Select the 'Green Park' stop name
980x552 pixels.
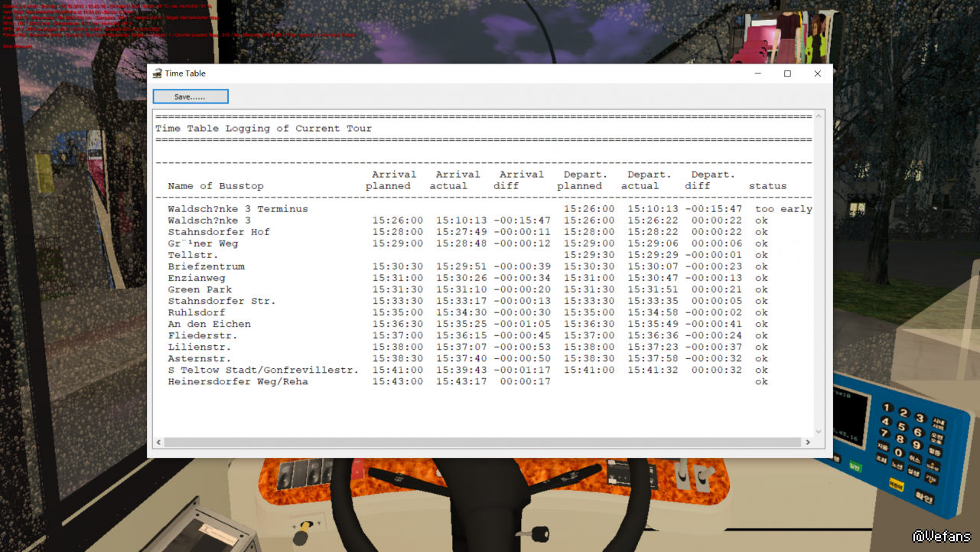pos(200,289)
